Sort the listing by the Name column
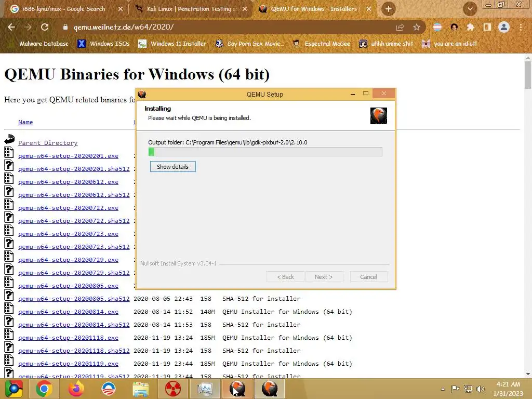Viewport: 532px width, 399px height. pyautogui.click(x=25, y=122)
